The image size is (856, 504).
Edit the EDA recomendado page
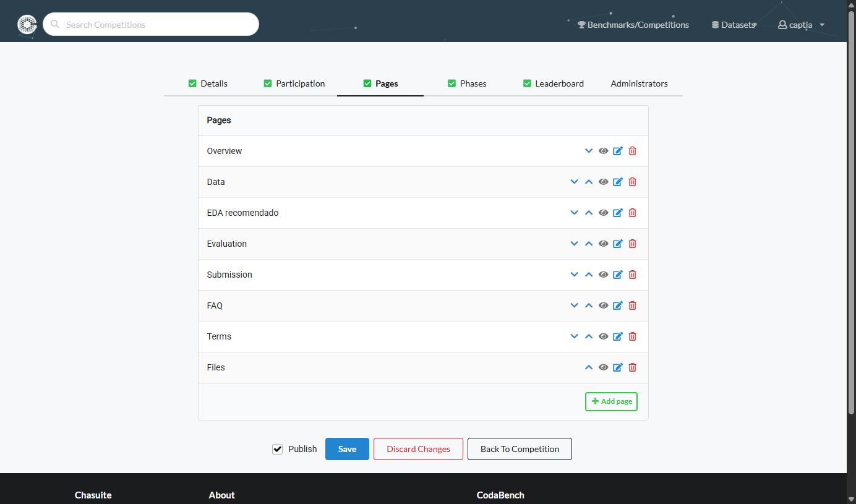(x=617, y=213)
